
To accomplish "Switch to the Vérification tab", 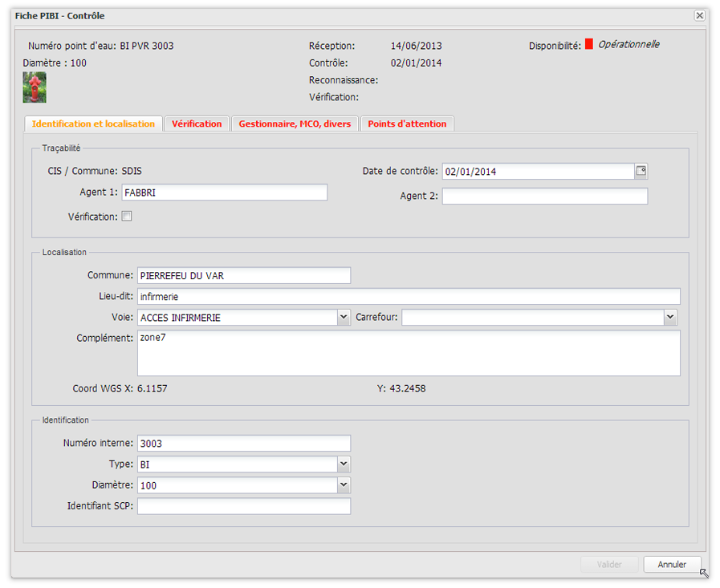I will (x=197, y=124).
